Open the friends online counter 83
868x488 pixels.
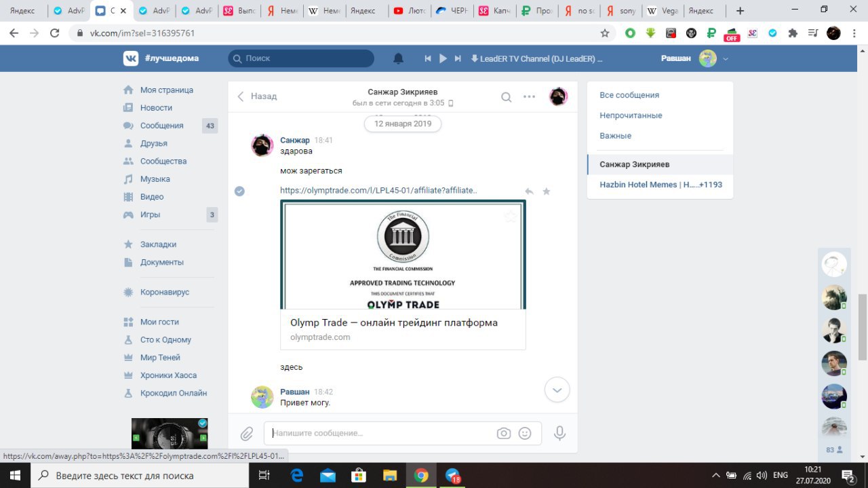click(834, 449)
